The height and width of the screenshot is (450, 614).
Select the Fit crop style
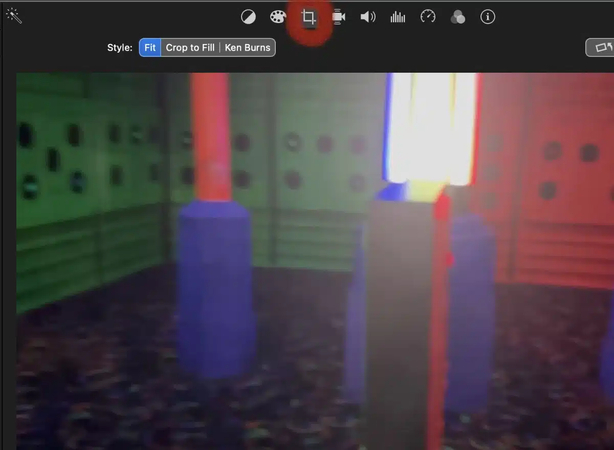coord(150,48)
